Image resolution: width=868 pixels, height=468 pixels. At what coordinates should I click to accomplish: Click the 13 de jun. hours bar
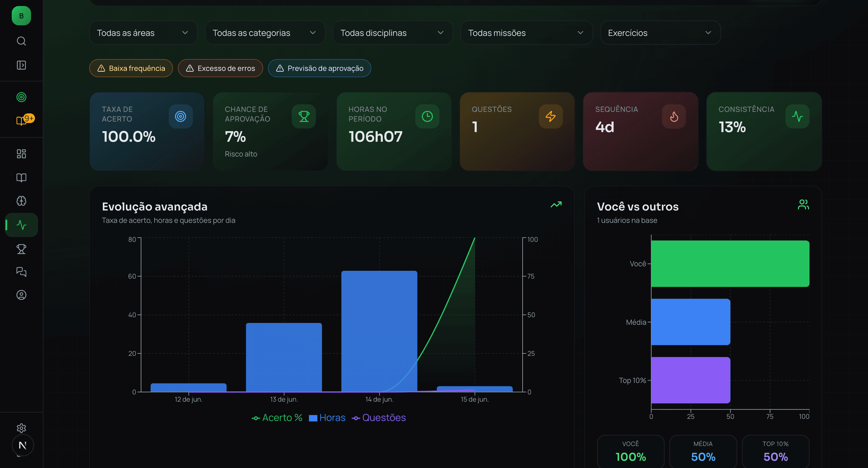(x=284, y=357)
